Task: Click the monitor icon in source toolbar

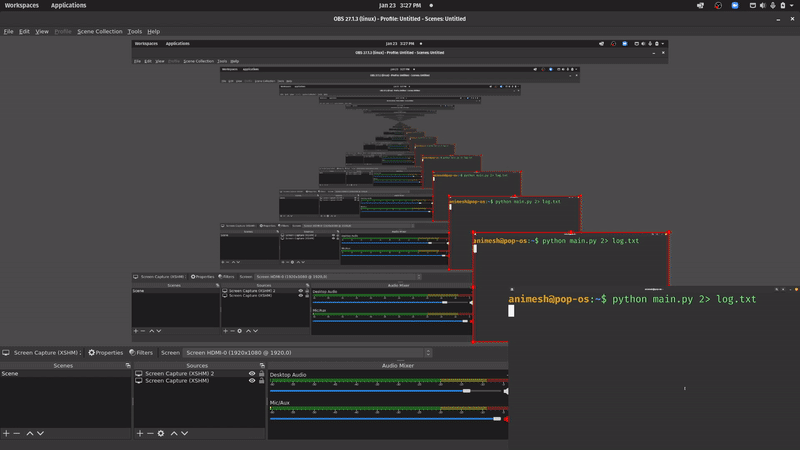Action: 6,353
